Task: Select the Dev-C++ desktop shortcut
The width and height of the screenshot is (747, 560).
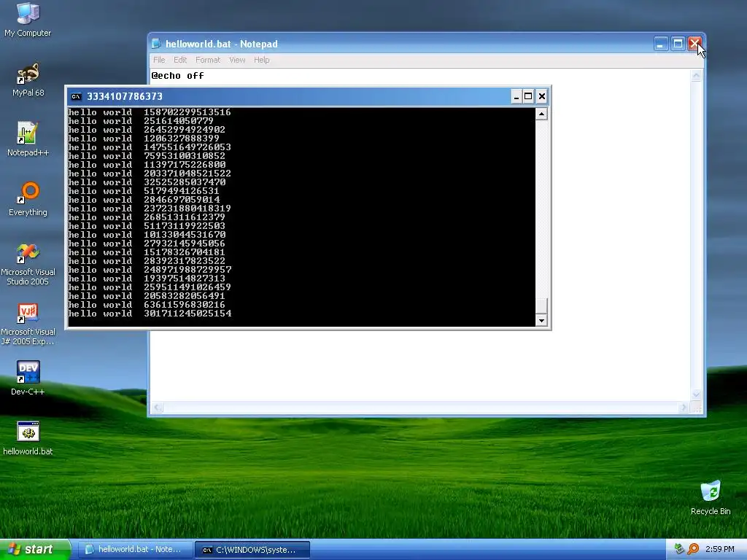Action: (28, 378)
